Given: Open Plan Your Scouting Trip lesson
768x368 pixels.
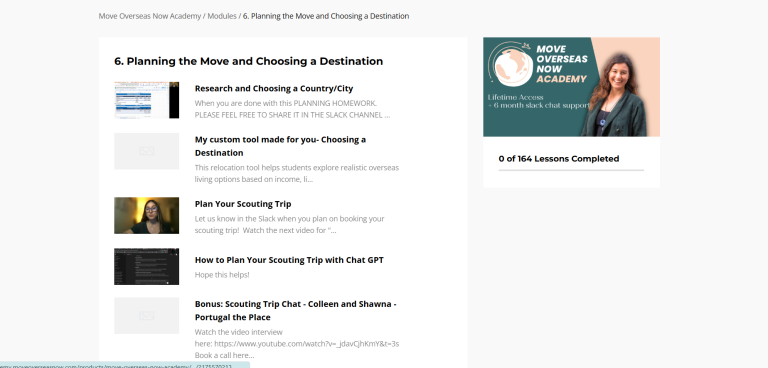Looking at the screenshot, I should coord(243,204).
